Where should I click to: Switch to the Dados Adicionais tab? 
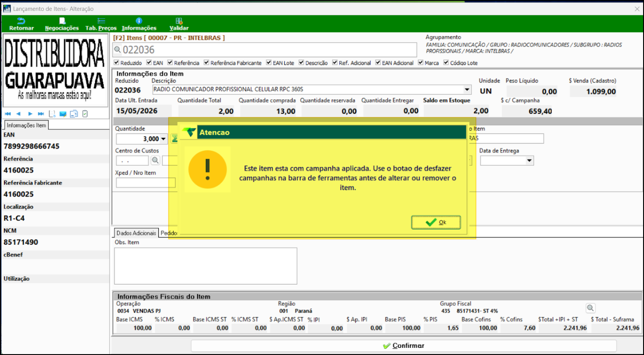(136, 233)
